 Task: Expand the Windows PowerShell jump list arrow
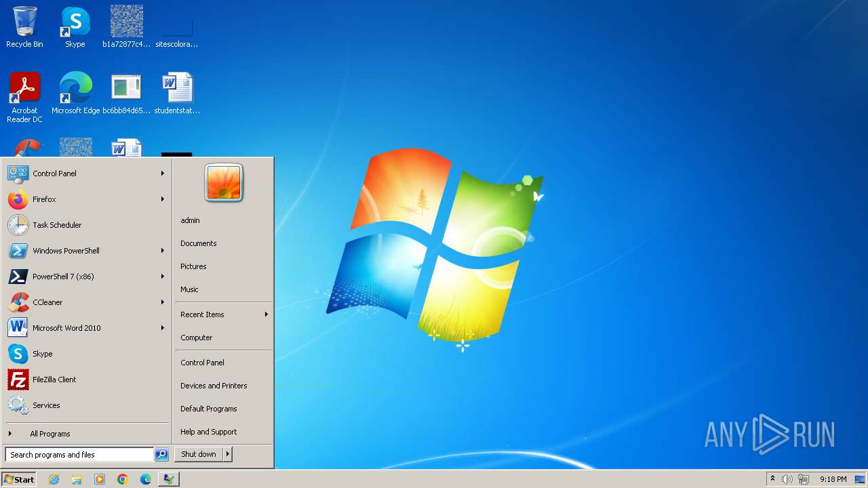[163, 251]
